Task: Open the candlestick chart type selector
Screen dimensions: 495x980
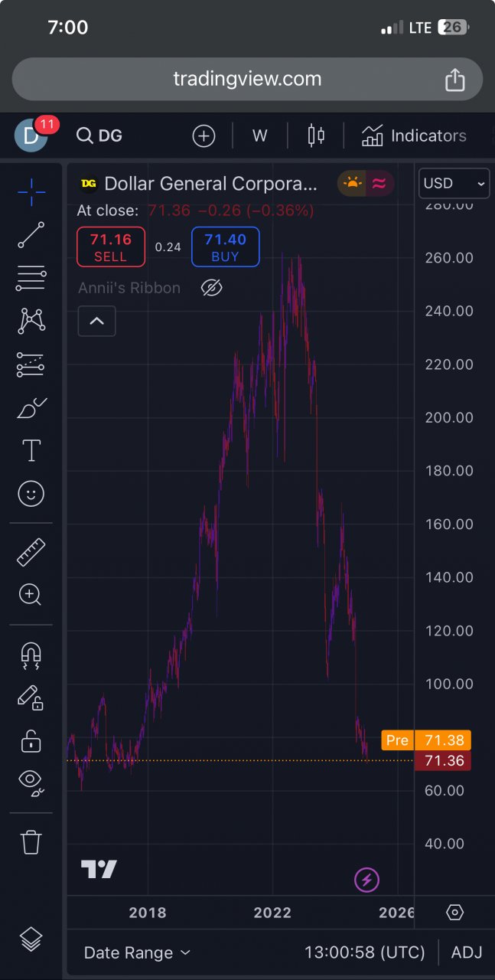Action: pyautogui.click(x=315, y=136)
